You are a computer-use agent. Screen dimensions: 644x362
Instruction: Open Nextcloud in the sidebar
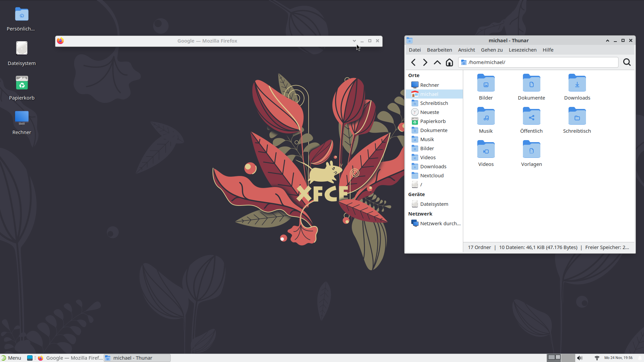click(432, 176)
